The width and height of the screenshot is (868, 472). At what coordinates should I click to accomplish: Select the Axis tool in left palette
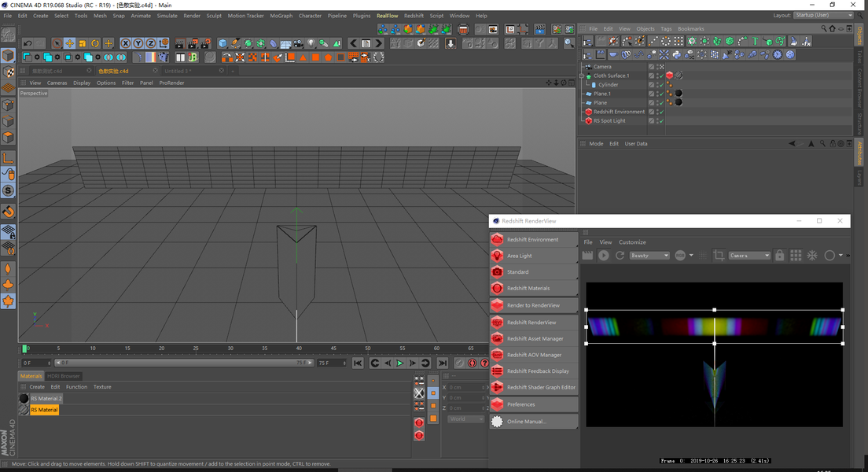(8, 159)
